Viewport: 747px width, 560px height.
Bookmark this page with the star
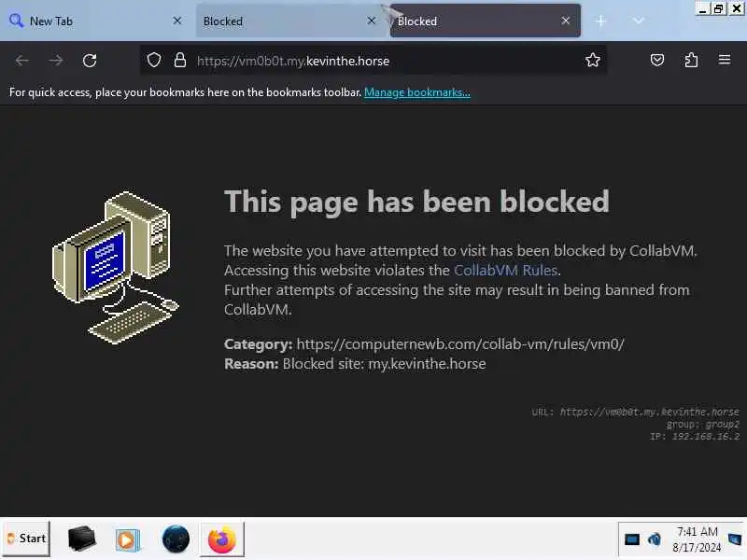[x=593, y=60]
